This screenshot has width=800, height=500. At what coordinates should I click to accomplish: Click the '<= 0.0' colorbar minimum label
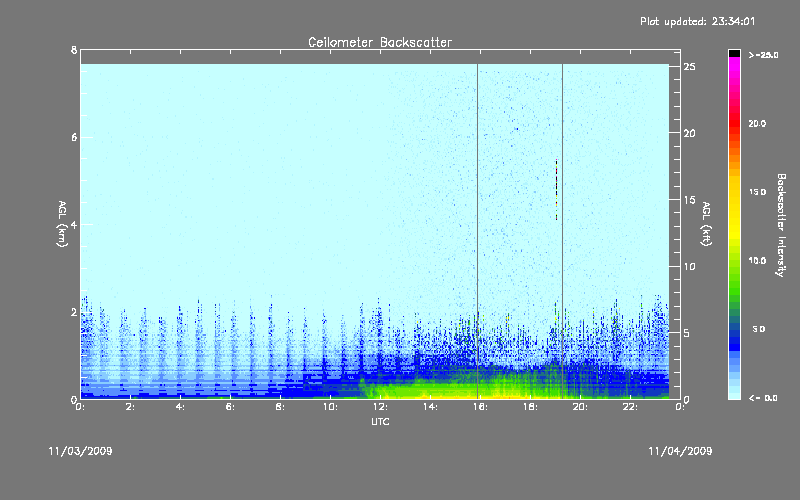point(763,398)
